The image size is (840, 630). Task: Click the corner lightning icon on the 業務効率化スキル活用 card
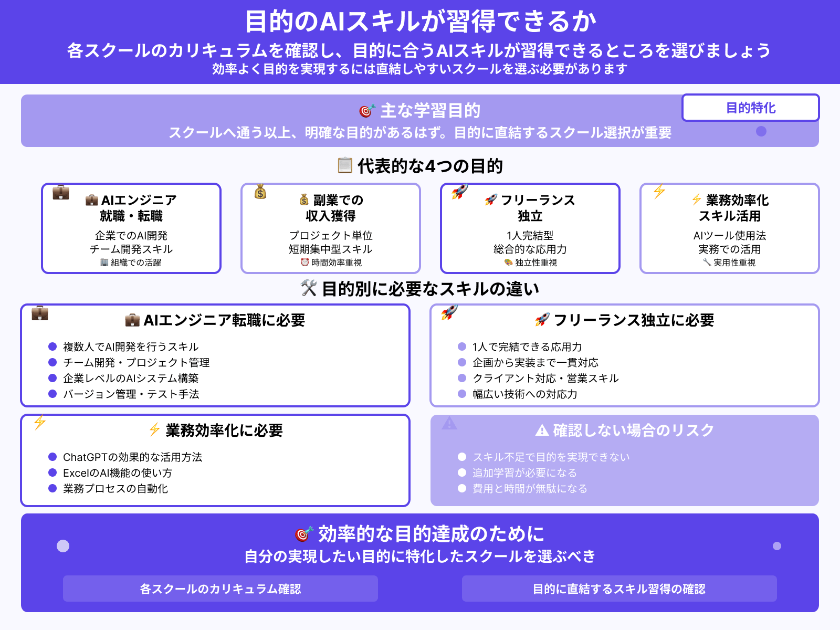659,192
